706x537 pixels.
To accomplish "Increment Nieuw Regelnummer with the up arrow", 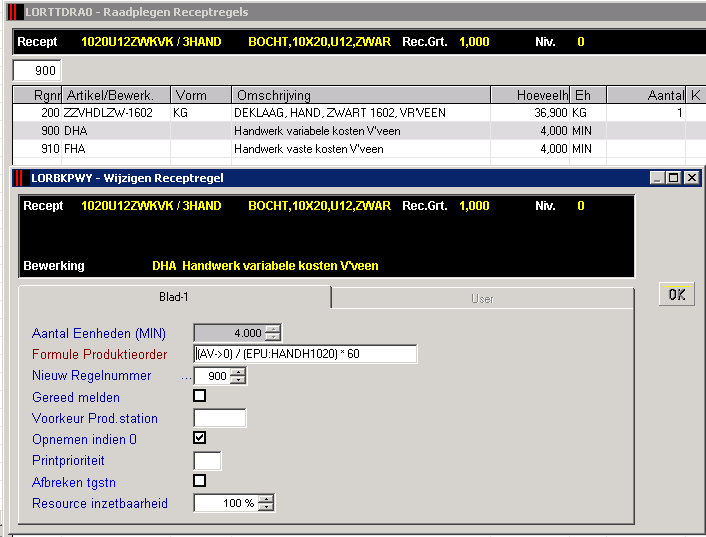I will 238,372.
